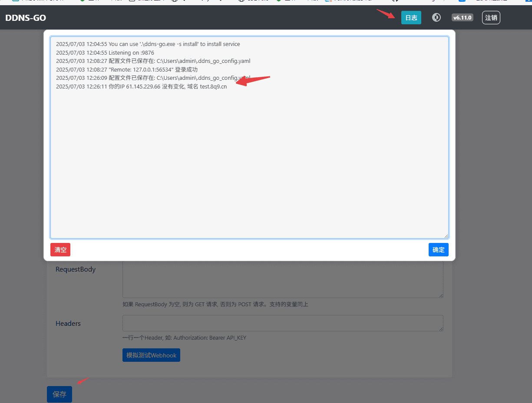The width and height of the screenshot is (532, 403).
Task: Select log line 'Listening on :9876'
Action: click(x=105, y=52)
